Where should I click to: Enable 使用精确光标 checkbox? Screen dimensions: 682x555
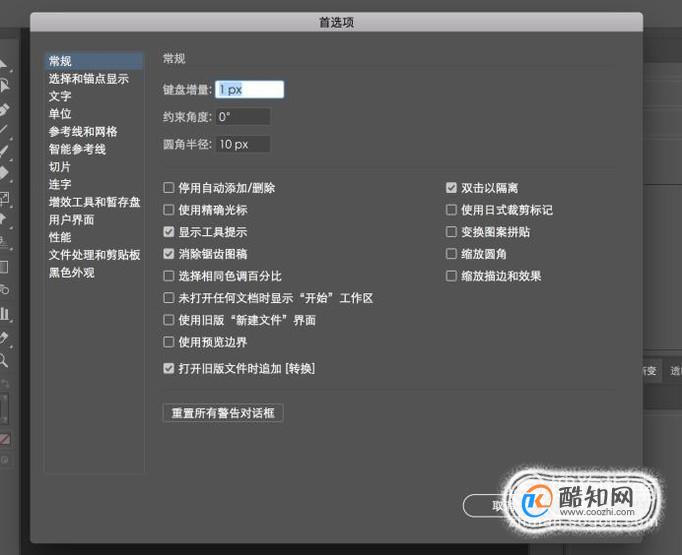click(x=168, y=210)
